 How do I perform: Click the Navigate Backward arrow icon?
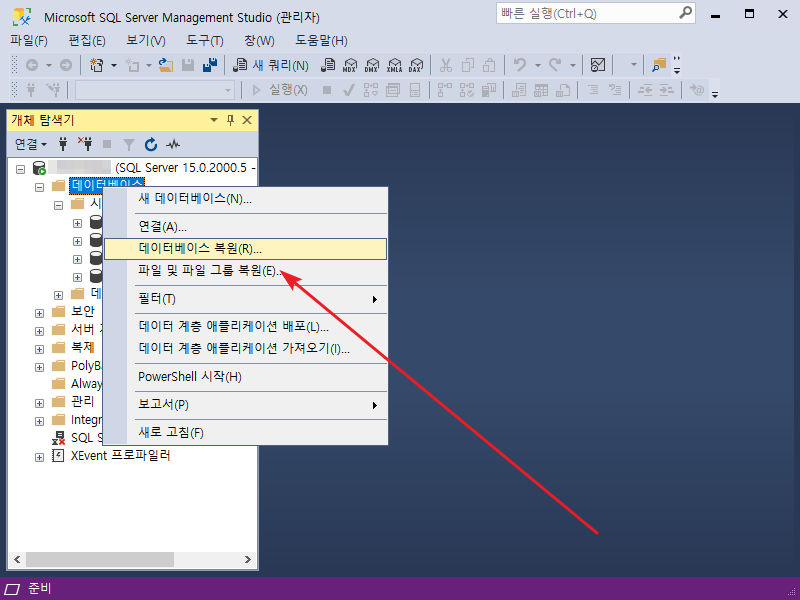pyautogui.click(x=32, y=65)
